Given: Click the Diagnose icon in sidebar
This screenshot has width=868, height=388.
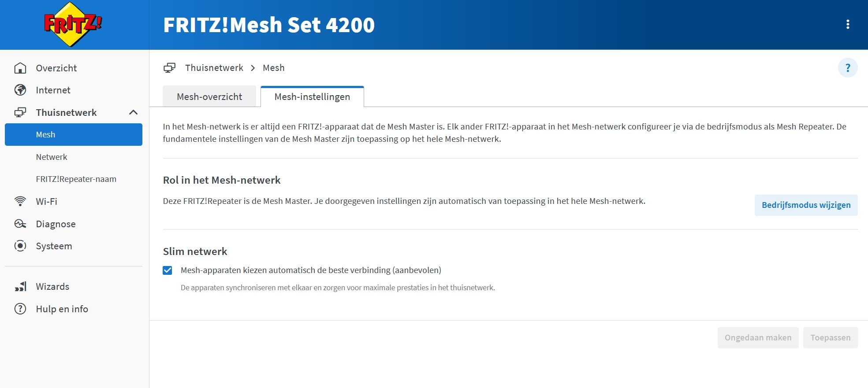Looking at the screenshot, I should coord(20,224).
